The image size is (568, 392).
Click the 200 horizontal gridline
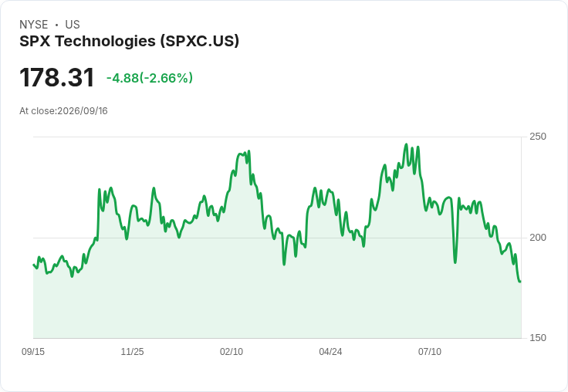click(x=277, y=238)
